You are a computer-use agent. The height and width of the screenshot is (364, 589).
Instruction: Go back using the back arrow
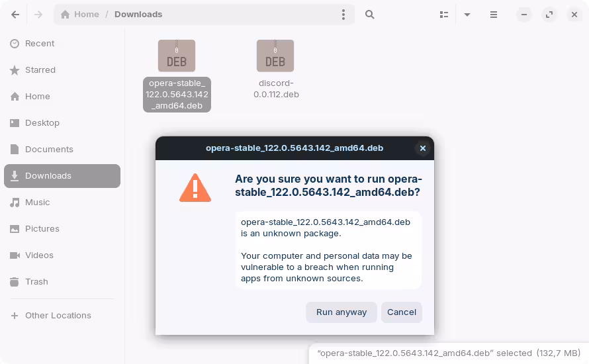coord(15,15)
